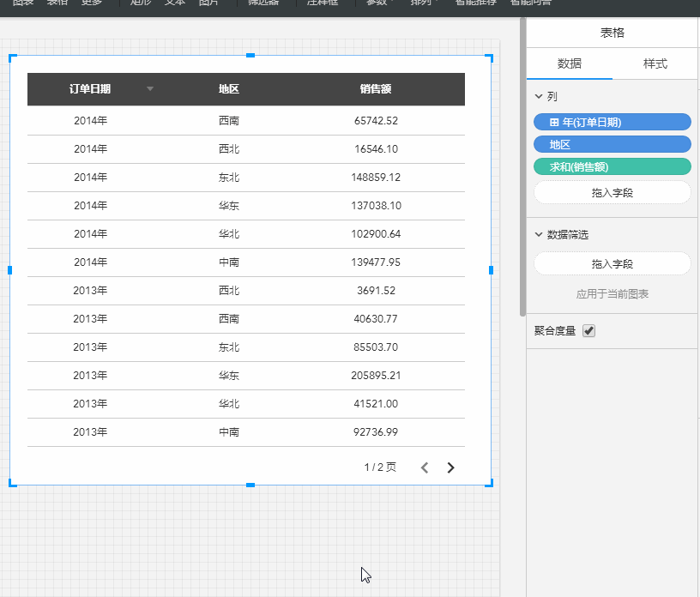Open sort dropdown on 订单日期 header
The height and width of the screenshot is (597, 700).
(151, 89)
